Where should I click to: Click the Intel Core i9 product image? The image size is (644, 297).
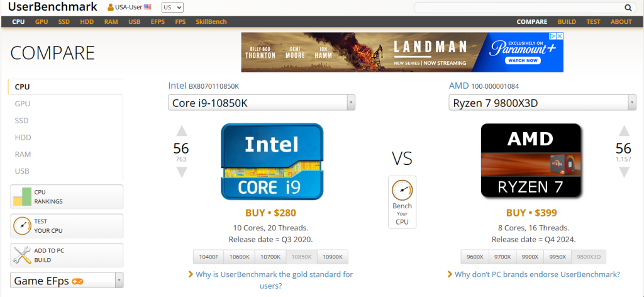[x=272, y=162]
